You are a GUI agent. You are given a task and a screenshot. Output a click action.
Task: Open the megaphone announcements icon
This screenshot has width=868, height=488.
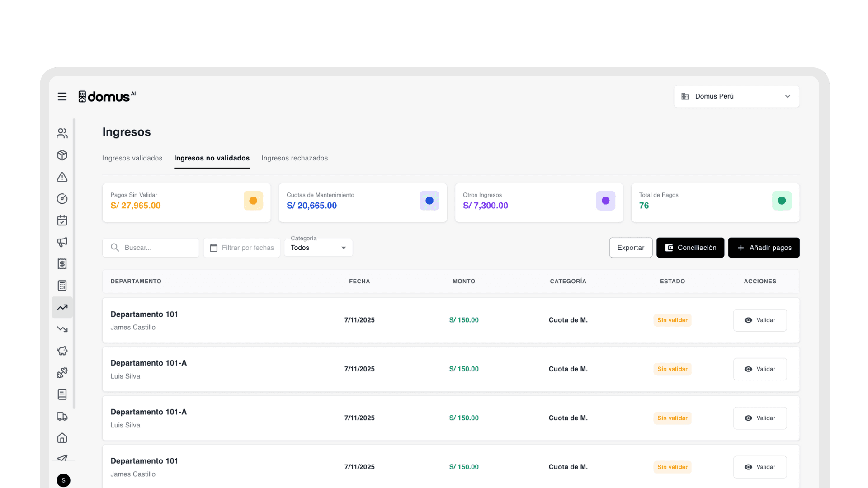coord(62,242)
